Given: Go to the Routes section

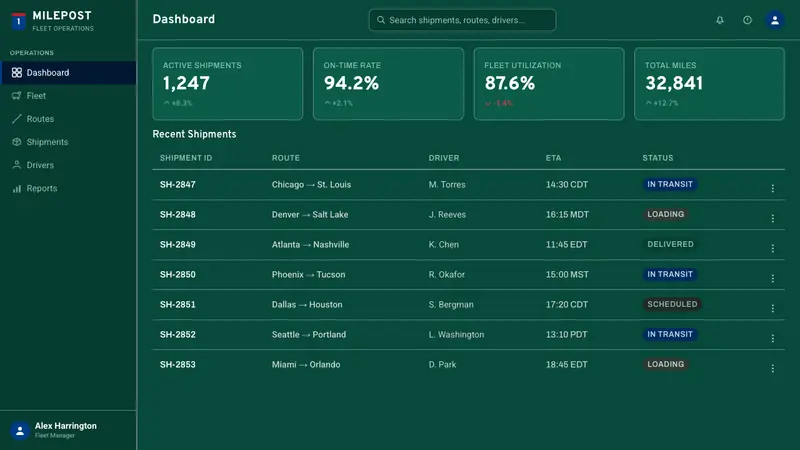Looking at the screenshot, I should (68, 119).
